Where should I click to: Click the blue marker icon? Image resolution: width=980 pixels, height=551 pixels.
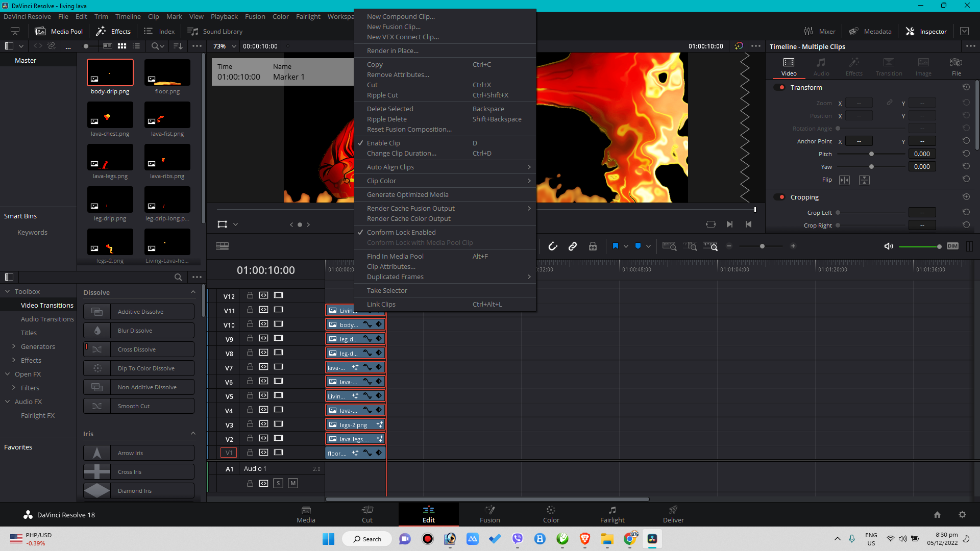(638, 246)
